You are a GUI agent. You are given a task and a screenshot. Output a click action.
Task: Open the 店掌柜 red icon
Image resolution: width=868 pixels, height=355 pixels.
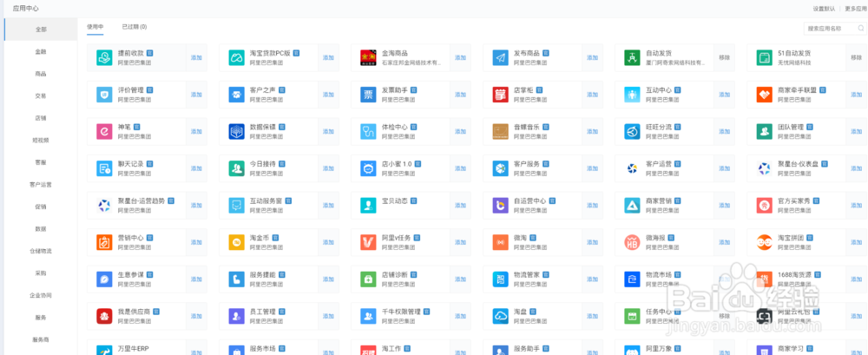pyautogui.click(x=501, y=95)
